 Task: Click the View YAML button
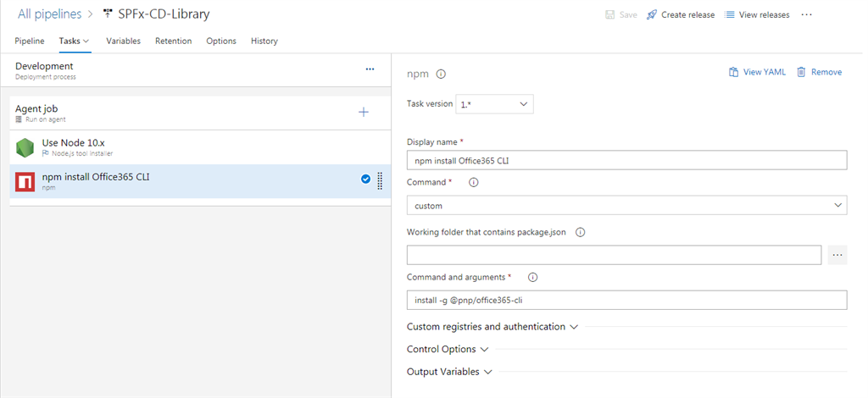(x=757, y=72)
